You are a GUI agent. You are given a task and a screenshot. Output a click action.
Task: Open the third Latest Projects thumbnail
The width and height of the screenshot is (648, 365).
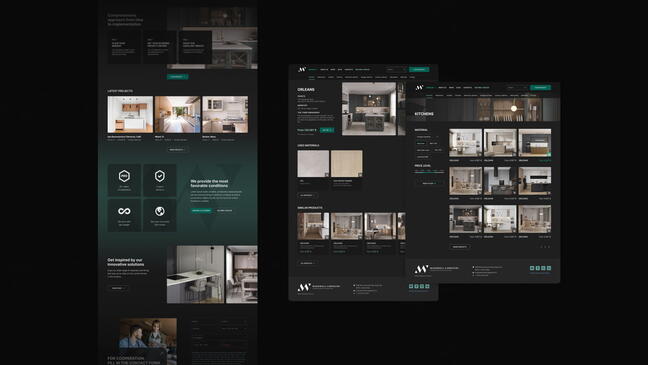pyautogui.click(x=225, y=115)
